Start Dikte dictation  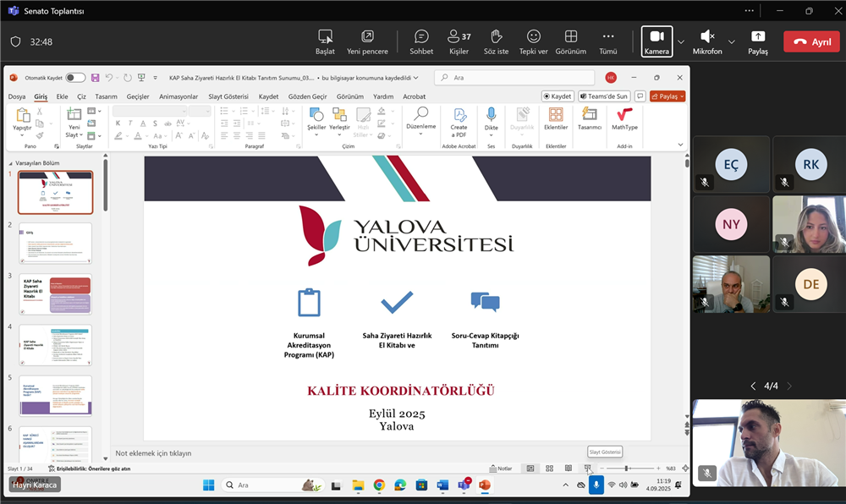(491, 121)
